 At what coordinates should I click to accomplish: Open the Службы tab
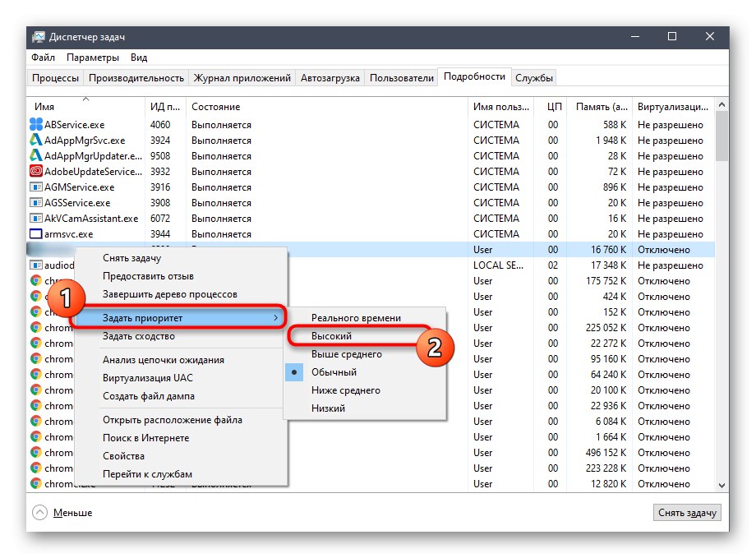(534, 78)
